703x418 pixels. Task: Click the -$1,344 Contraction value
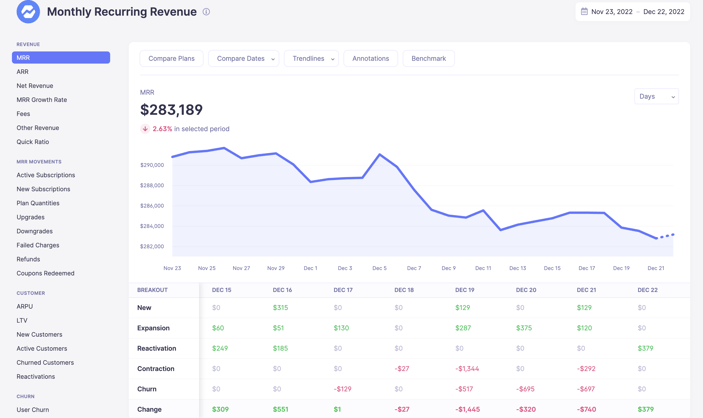point(467,369)
